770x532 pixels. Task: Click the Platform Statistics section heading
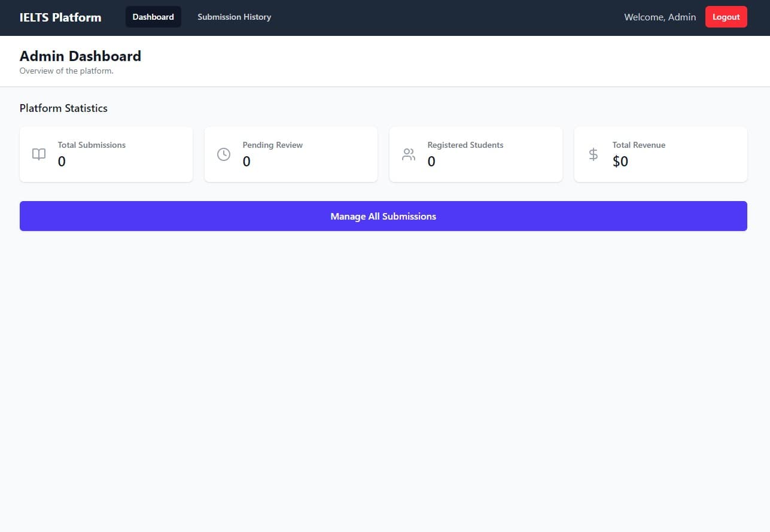coord(63,108)
